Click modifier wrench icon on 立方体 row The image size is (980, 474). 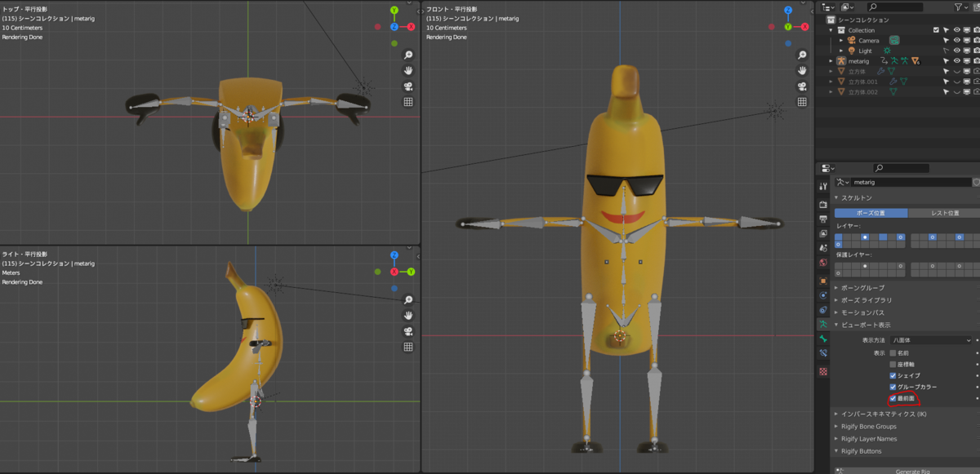click(882, 71)
